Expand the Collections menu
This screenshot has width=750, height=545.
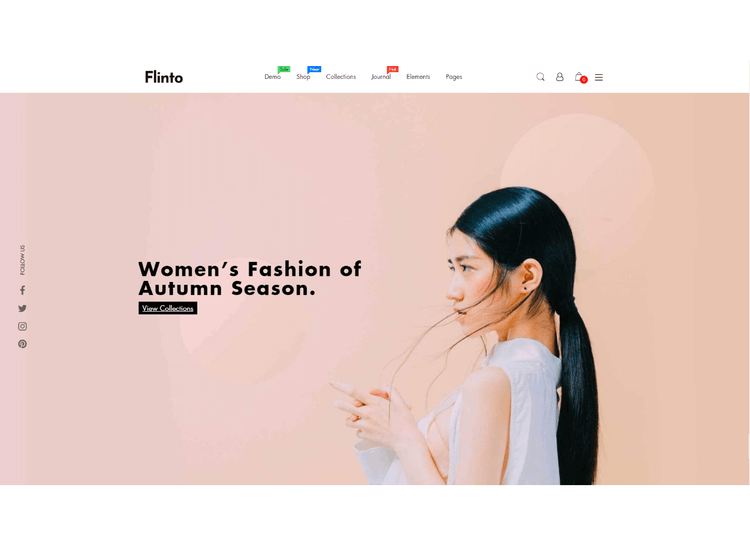coord(341,77)
